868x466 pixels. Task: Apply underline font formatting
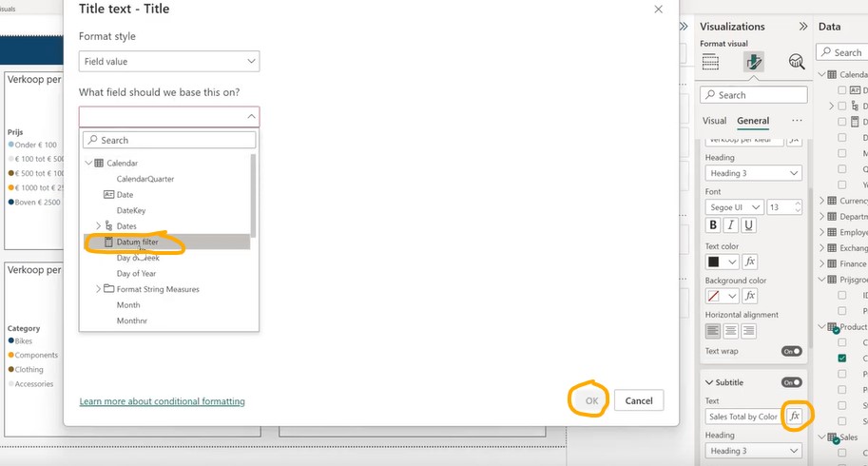[x=749, y=225]
